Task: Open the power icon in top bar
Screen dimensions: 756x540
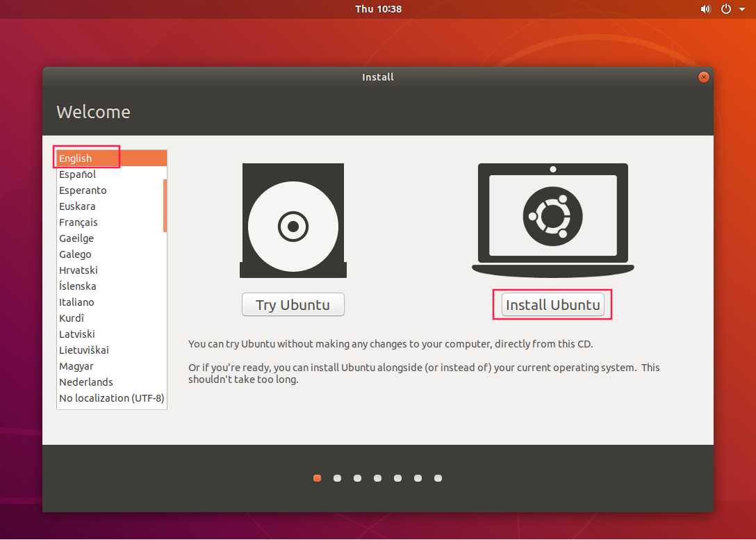Action: pos(725,9)
